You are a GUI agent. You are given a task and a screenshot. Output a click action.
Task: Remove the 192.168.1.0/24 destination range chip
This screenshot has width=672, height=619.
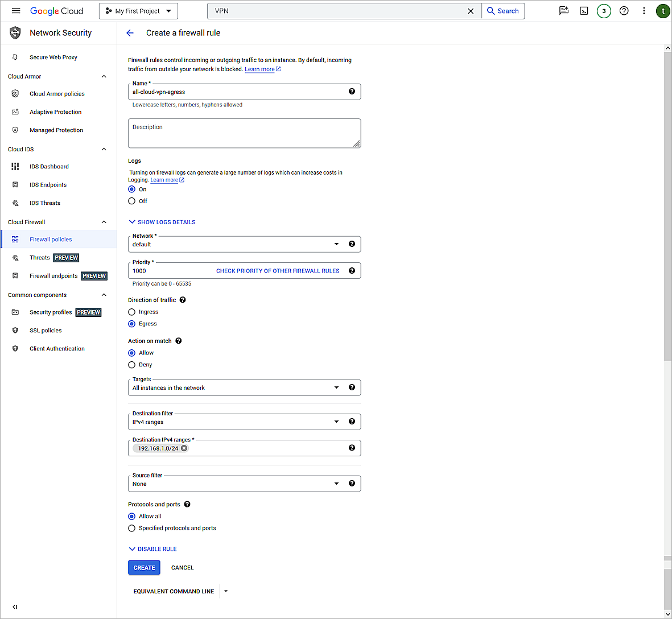click(x=183, y=448)
